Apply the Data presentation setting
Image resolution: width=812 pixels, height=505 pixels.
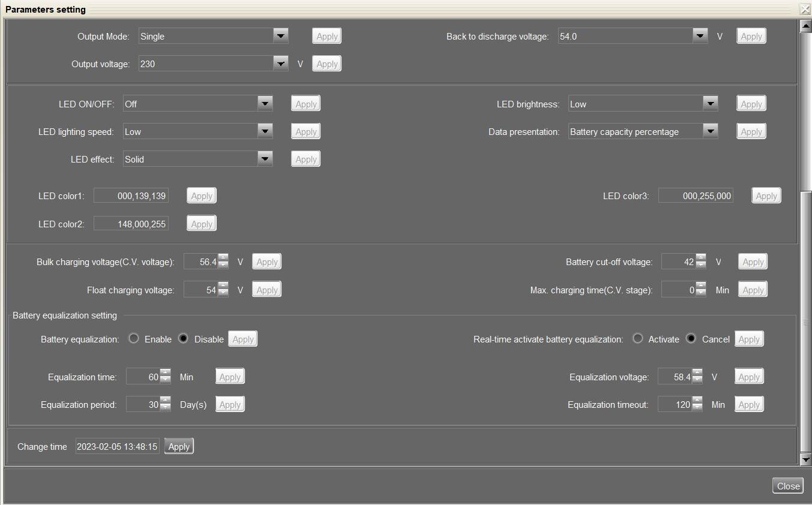[x=751, y=131]
